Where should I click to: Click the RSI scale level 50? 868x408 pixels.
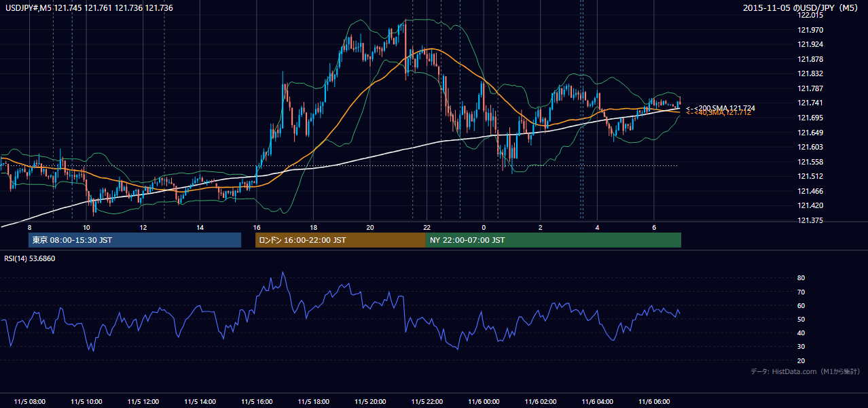801,319
